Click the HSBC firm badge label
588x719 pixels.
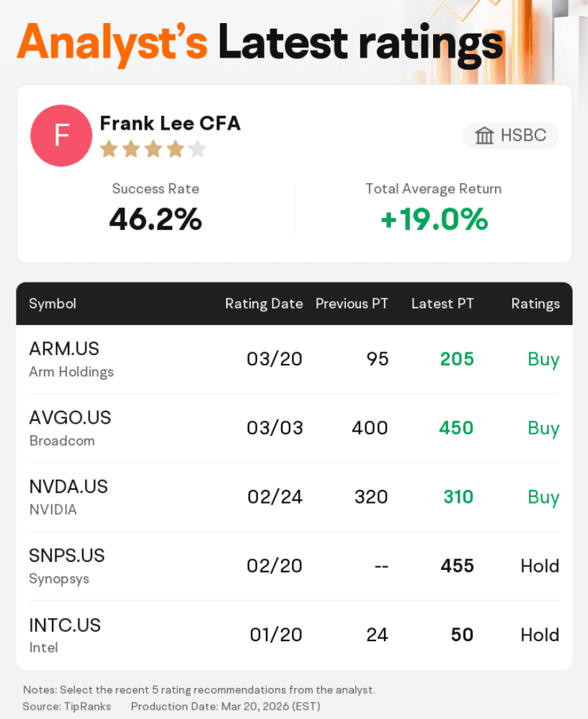click(x=524, y=135)
